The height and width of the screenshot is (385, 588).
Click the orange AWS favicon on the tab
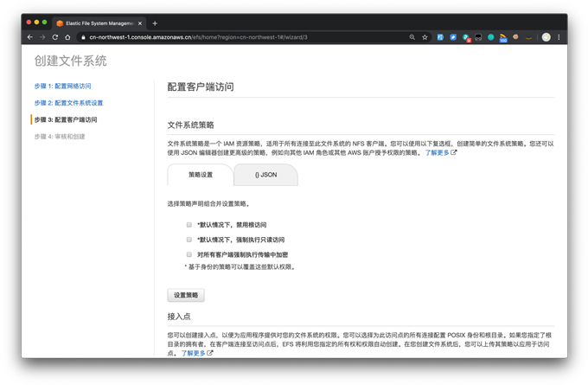click(x=60, y=23)
